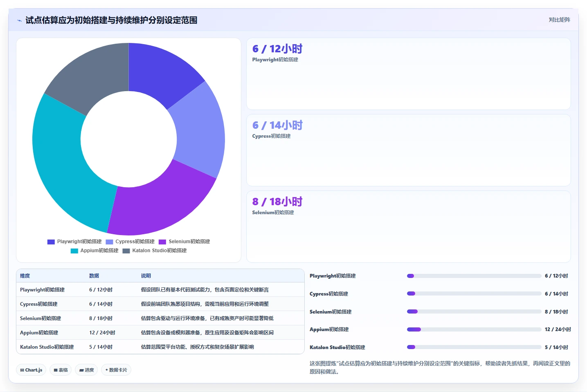Click the Appium初始搭建 progress bar
This screenshot has width=587, height=392.
tap(474, 329)
